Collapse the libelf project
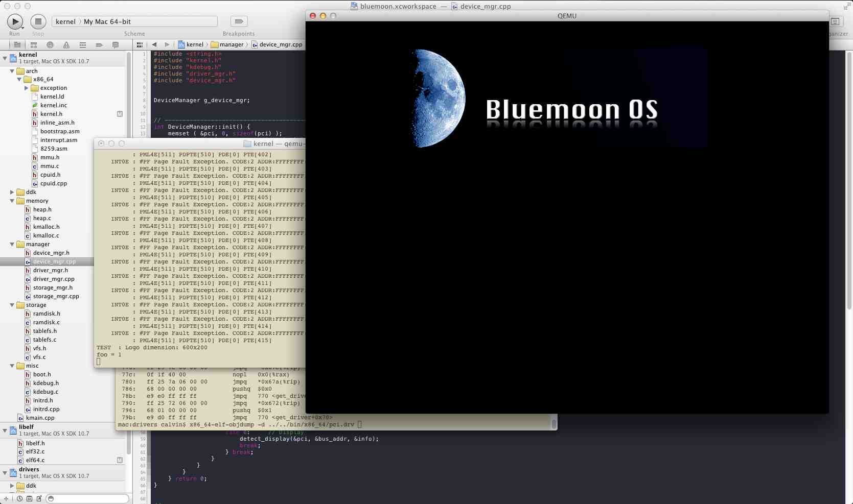Screen dimensions: 853x504 click(x=5, y=430)
